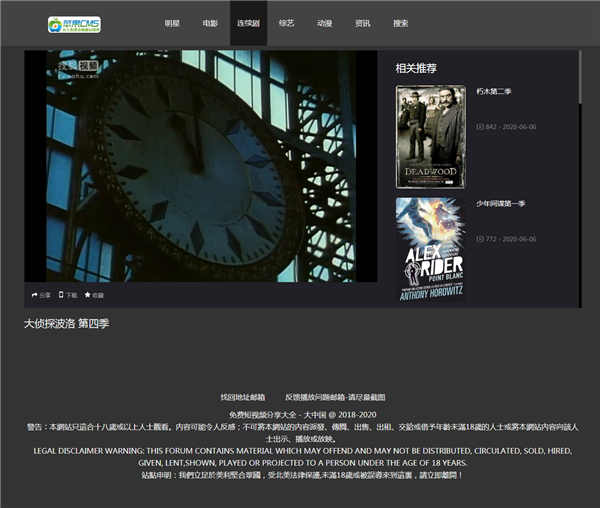Open the Alex Rider poster thumbnail
Image resolution: width=600 pixels, height=508 pixels.
click(x=430, y=250)
